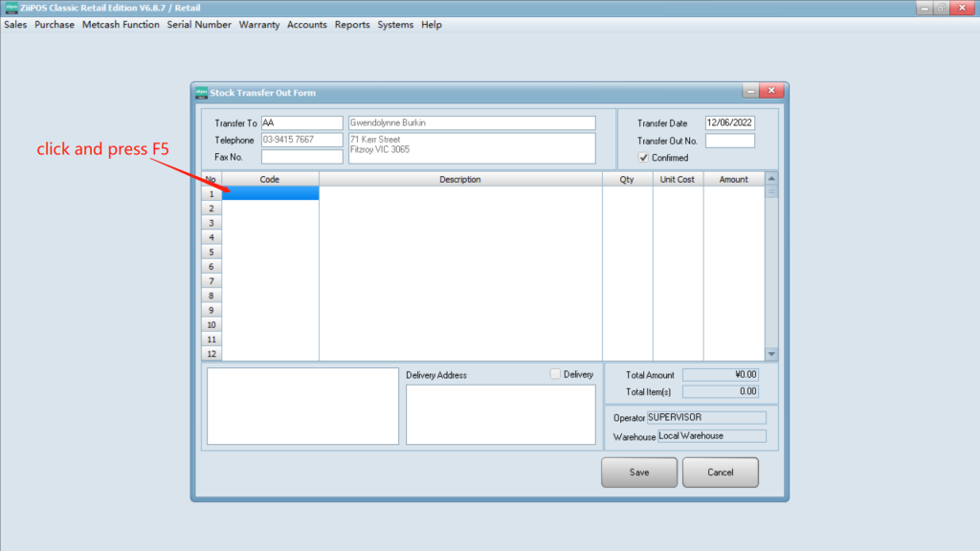
Task: Click the Cancel button
Action: pyautogui.click(x=720, y=473)
